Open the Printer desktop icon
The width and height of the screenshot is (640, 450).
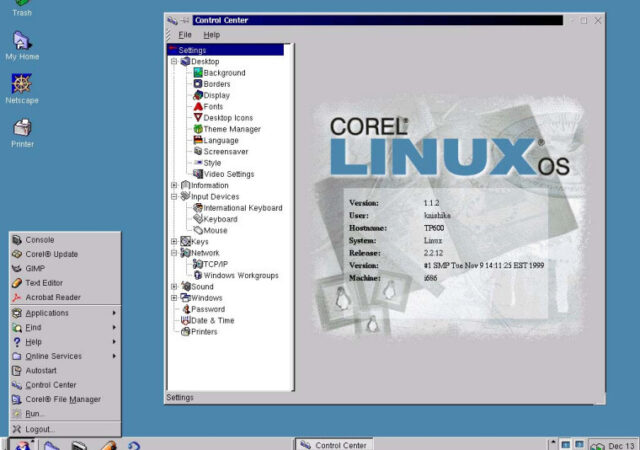coord(21,129)
